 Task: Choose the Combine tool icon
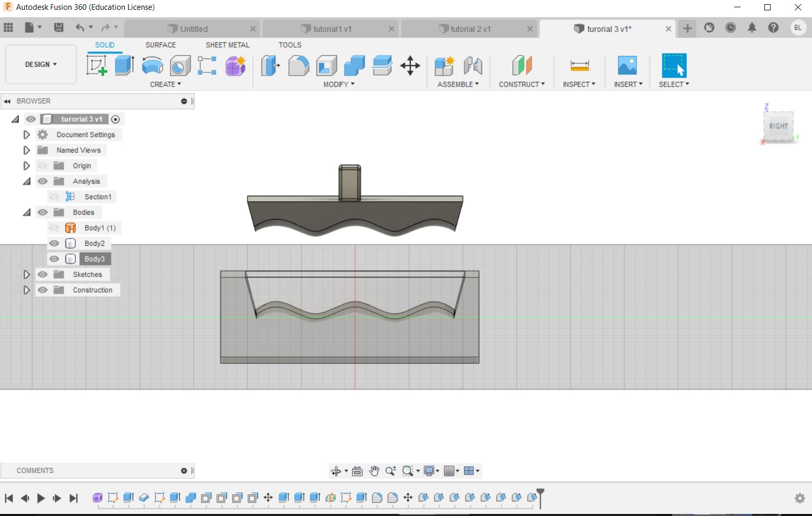coord(354,66)
